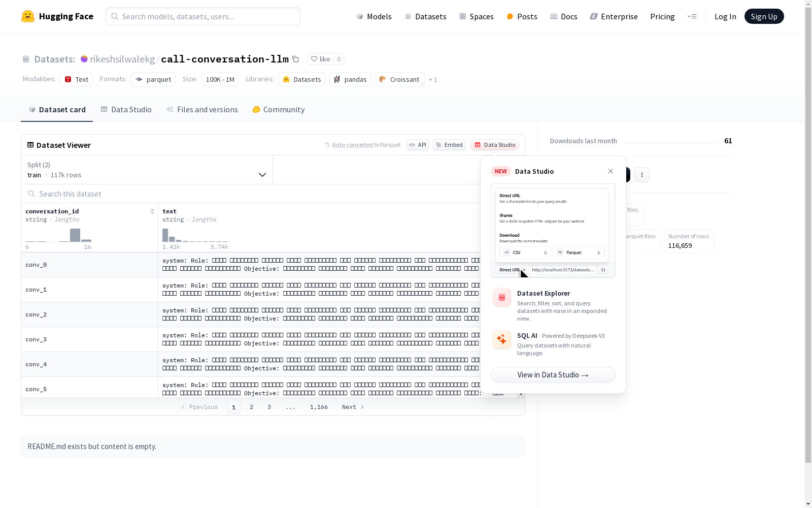Screen dimensions: 812x508
Task: Focus the search models, datasets, users field
Action: (203, 16)
